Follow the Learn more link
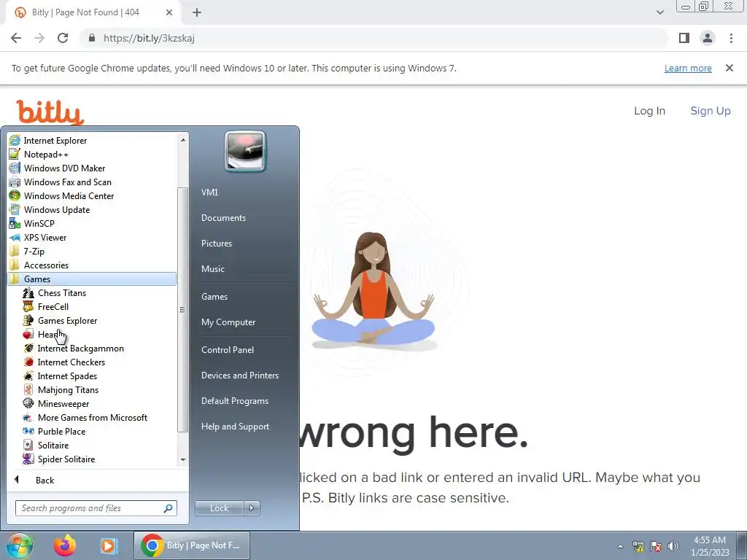The width and height of the screenshot is (747, 560). (x=688, y=68)
